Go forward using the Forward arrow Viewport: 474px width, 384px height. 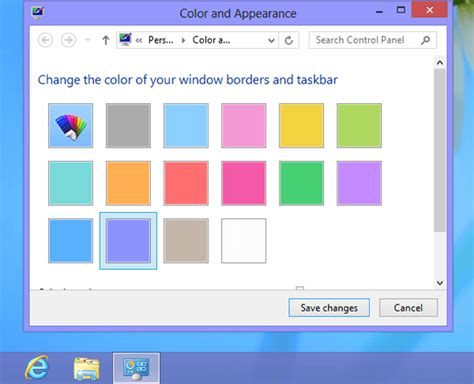(68, 40)
